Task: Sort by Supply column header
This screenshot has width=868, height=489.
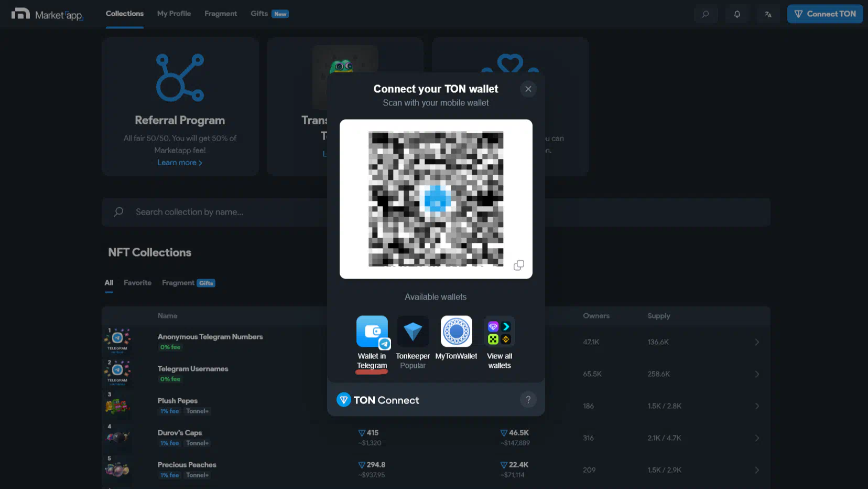Action: click(659, 316)
